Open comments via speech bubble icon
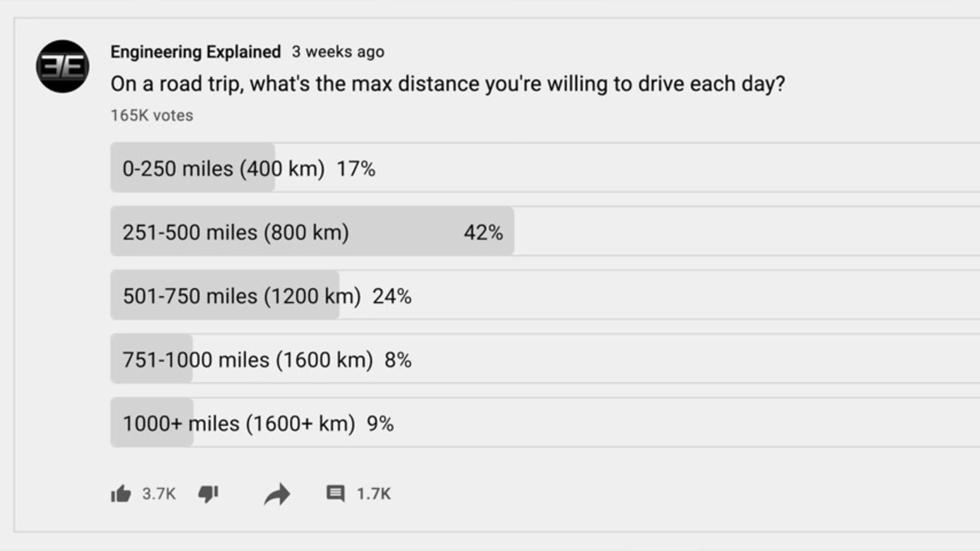 (335, 493)
